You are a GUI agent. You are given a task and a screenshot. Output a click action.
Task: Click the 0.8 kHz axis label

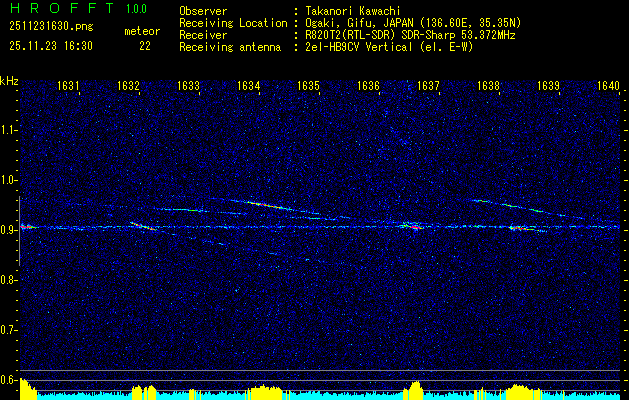(x=8, y=280)
